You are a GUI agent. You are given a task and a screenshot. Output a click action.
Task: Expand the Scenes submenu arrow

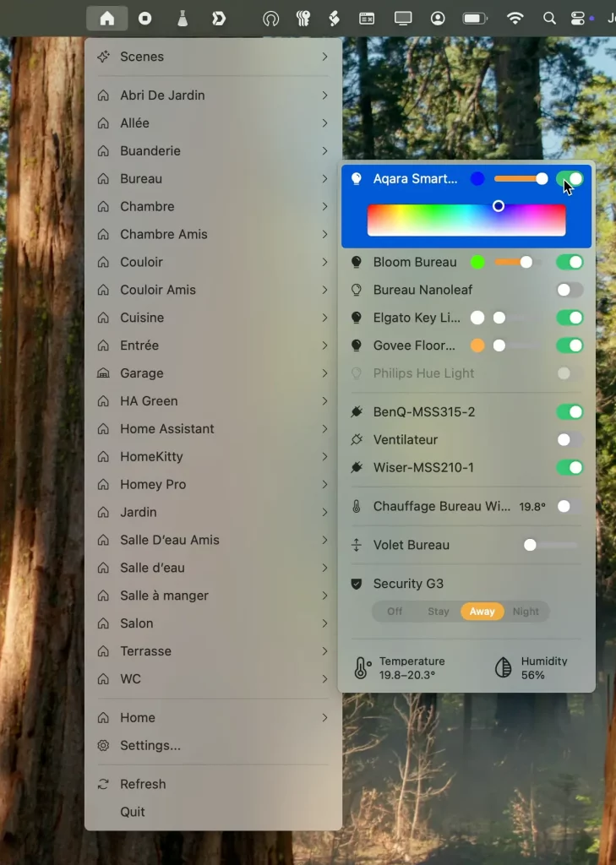(x=324, y=57)
